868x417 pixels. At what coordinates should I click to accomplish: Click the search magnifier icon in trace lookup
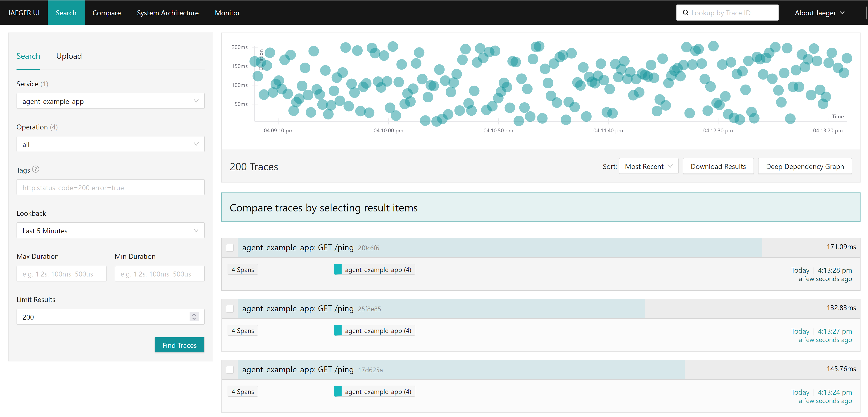(685, 13)
